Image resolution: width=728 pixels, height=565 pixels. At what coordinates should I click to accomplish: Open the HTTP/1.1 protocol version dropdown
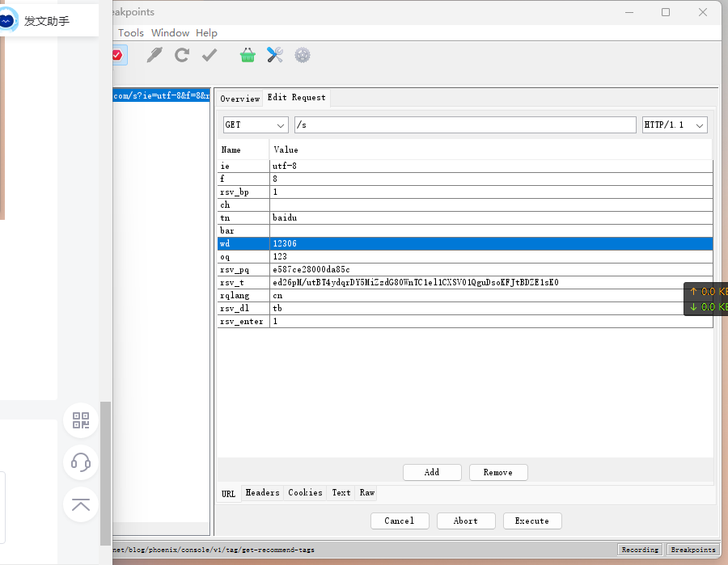[x=675, y=124]
